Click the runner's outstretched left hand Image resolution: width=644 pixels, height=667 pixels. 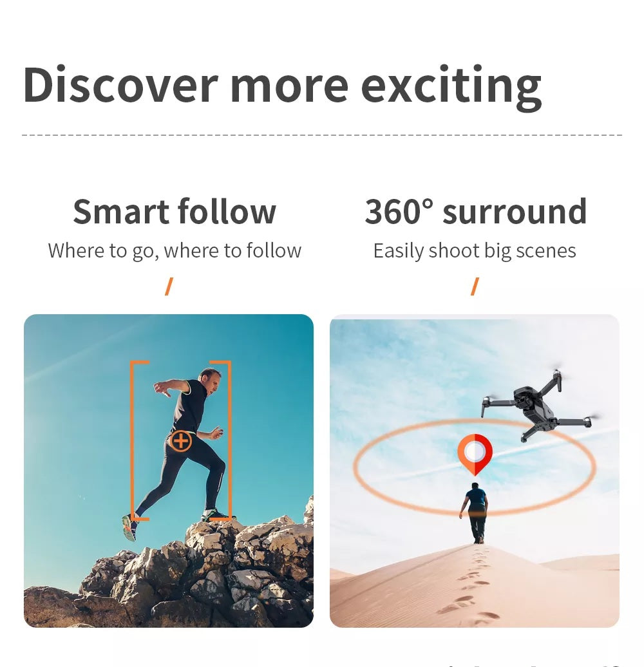pos(161,389)
